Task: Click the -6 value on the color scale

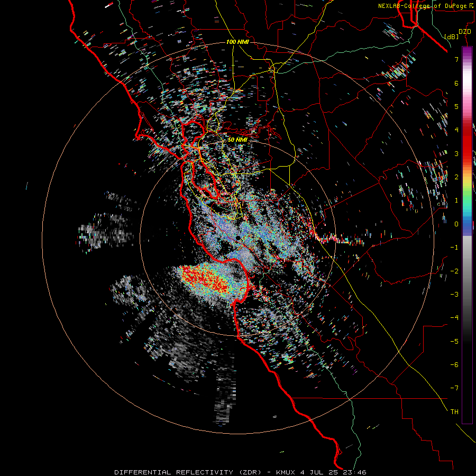Action: coord(454,365)
